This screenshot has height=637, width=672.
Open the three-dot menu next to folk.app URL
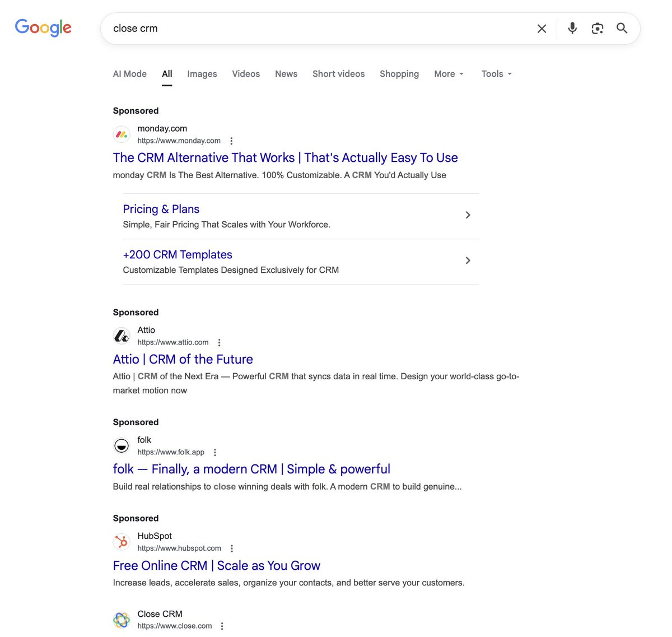click(215, 453)
